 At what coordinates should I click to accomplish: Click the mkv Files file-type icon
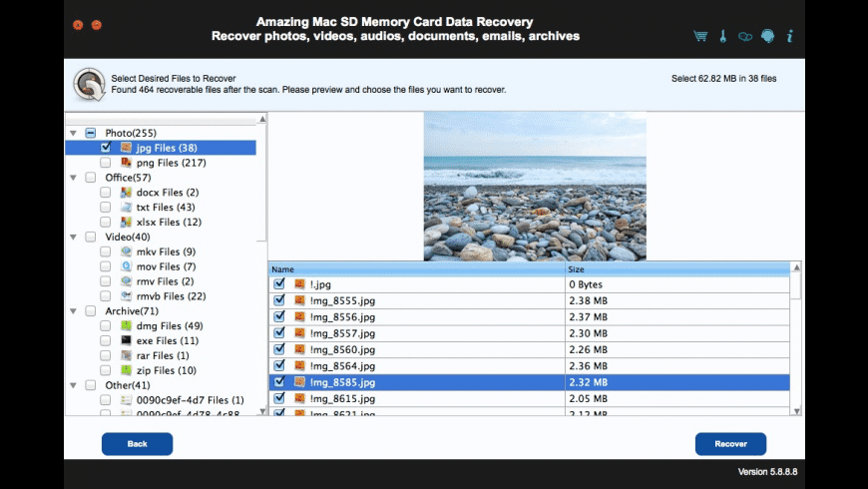pyautogui.click(x=127, y=251)
